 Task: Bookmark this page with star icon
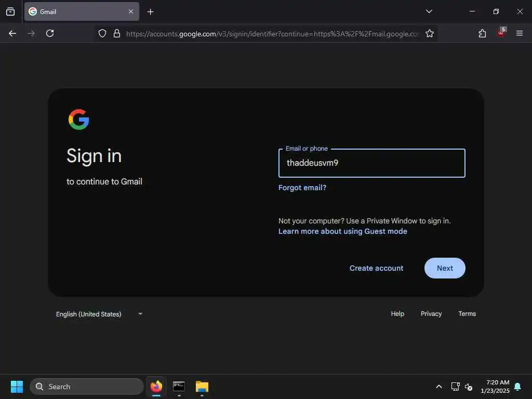pos(430,33)
